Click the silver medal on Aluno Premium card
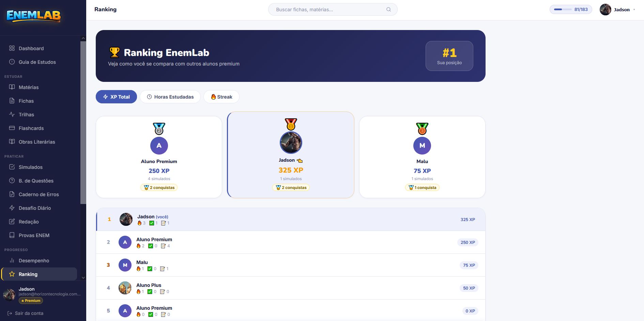Viewport: 644px width, 321px height. click(x=159, y=129)
